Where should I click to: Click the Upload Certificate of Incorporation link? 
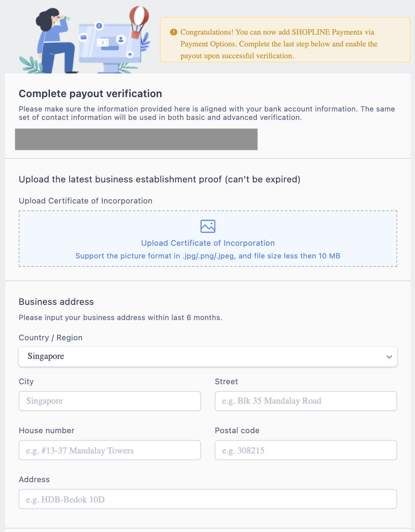208,243
